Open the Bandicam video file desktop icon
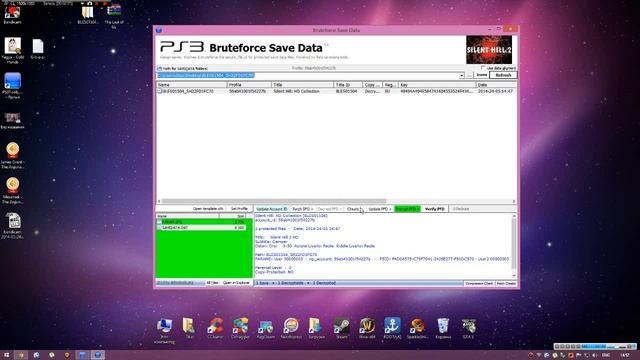Image resolution: width=640 pixels, height=360 pixels. (x=13, y=225)
